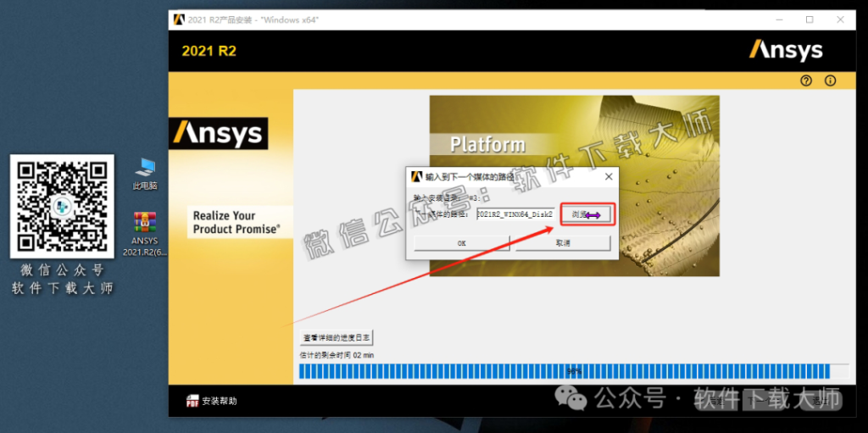The image size is (868, 433).
Task: Select the 此电脑 desktop icon
Action: (145, 174)
